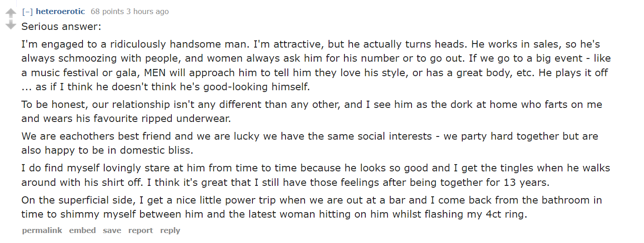Open the comment permalink
Screen dimensions: 644x243
[x=42, y=230]
